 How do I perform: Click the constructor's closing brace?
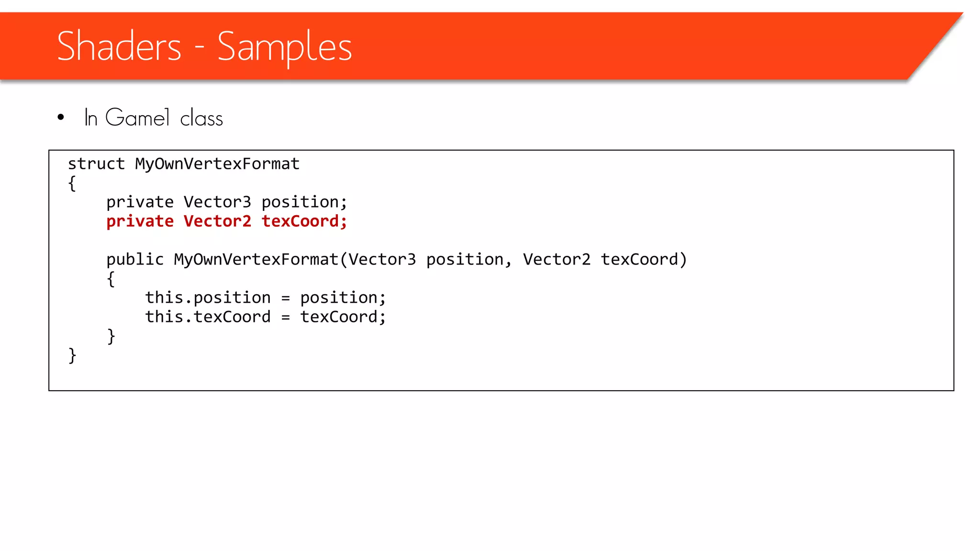point(111,337)
